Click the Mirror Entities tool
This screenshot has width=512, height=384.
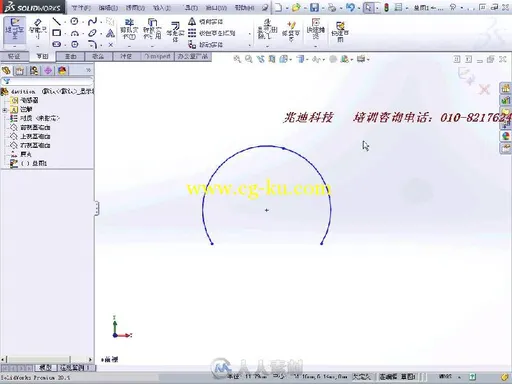(205, 22)
